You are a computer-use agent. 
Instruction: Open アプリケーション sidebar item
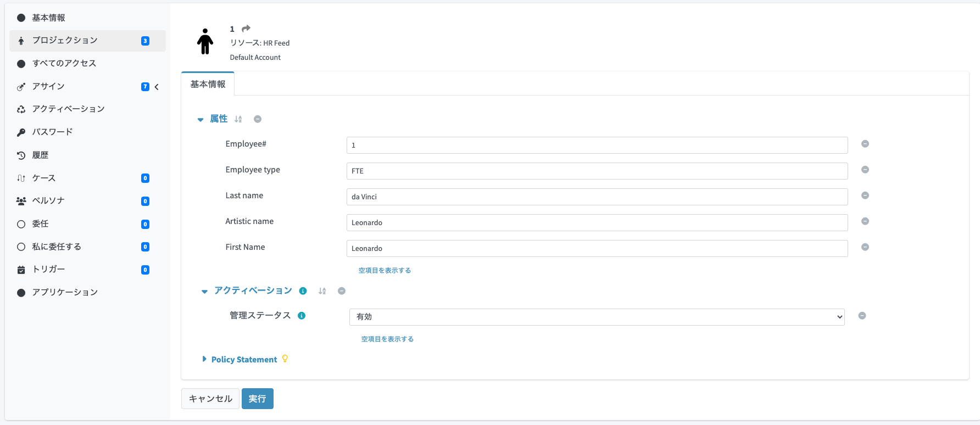(87, 293)
